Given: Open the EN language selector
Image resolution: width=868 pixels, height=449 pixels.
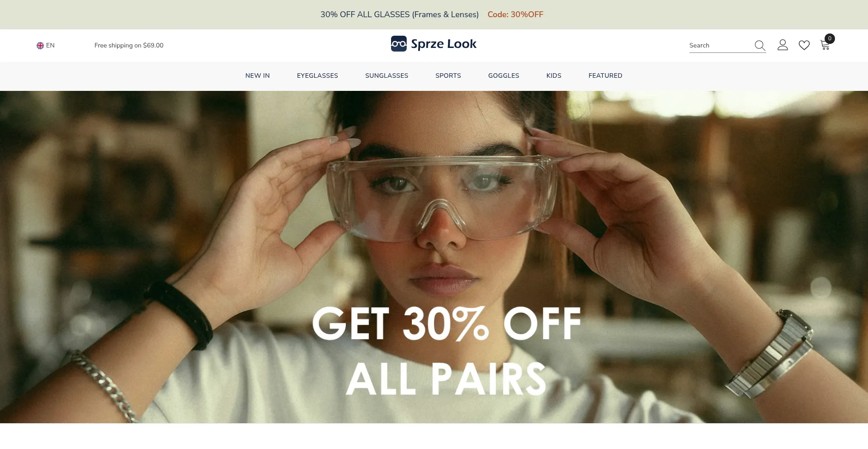Looking at the screenshot, I should (46, 46).
